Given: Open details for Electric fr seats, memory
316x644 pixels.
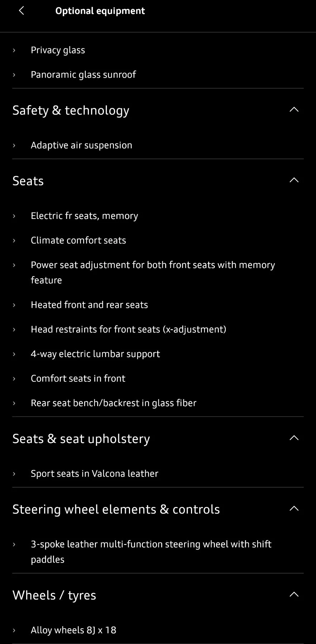Looking at the screenshot, I should pos(84,216).
